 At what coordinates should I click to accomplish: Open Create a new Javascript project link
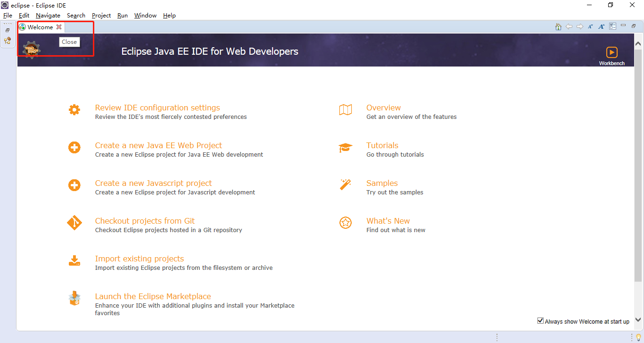coord(153,183)
